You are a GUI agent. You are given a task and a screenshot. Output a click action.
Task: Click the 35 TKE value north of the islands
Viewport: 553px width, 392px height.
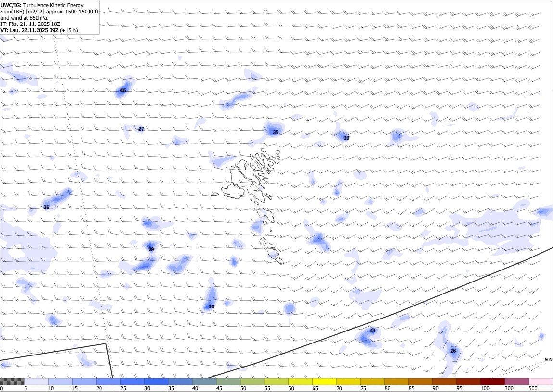[x=276, y=133]
